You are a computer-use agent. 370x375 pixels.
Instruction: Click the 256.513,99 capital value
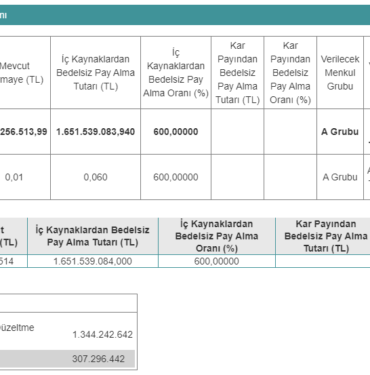[x=23, y=132]
